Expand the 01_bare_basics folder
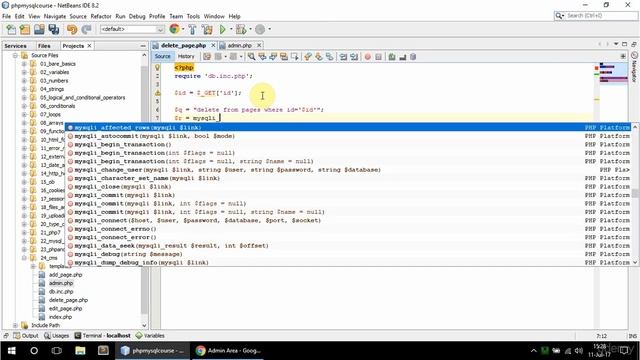The image size is (640, 360). pyautogui.click(x=24, y=64)
